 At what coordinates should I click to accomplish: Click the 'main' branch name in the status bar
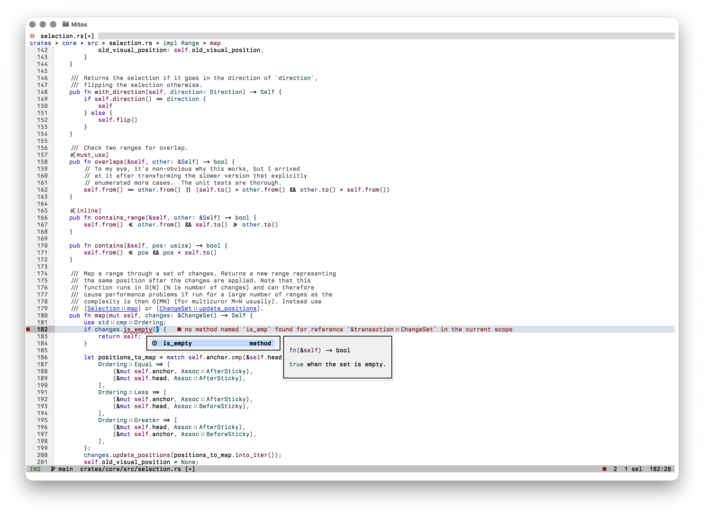point(66,469)
